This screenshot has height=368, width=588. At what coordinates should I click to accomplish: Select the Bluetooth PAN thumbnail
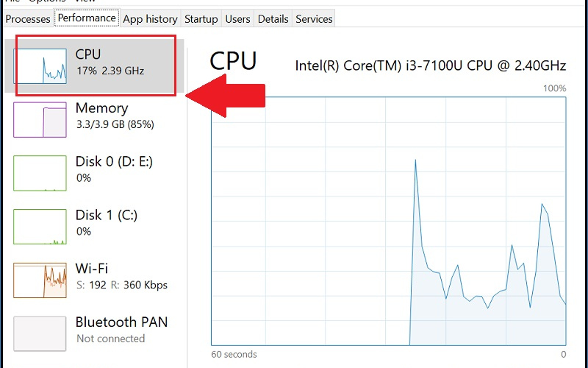(40, 333)
